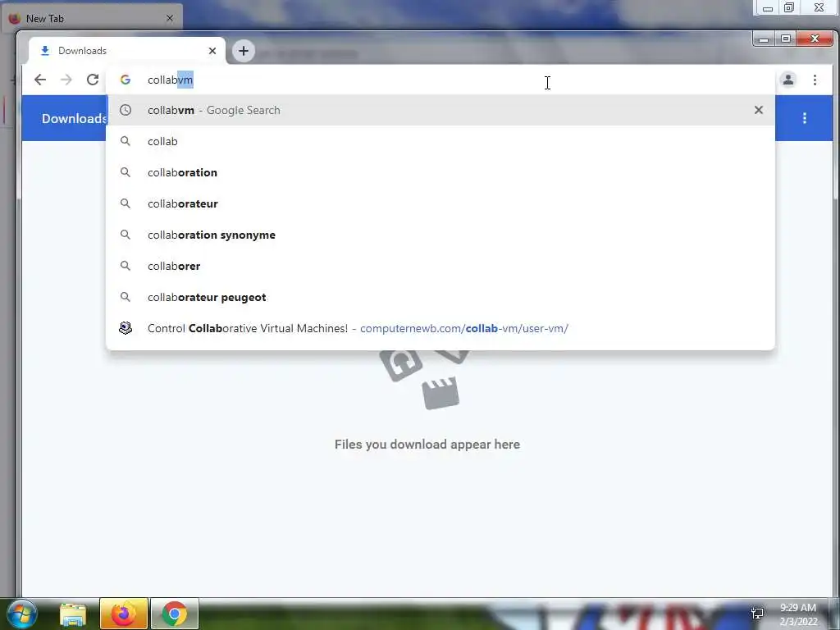Viewport: 840px width, 630px height.
Task: Click the Chrome forward arrow
Action: (x=66, y=80)
